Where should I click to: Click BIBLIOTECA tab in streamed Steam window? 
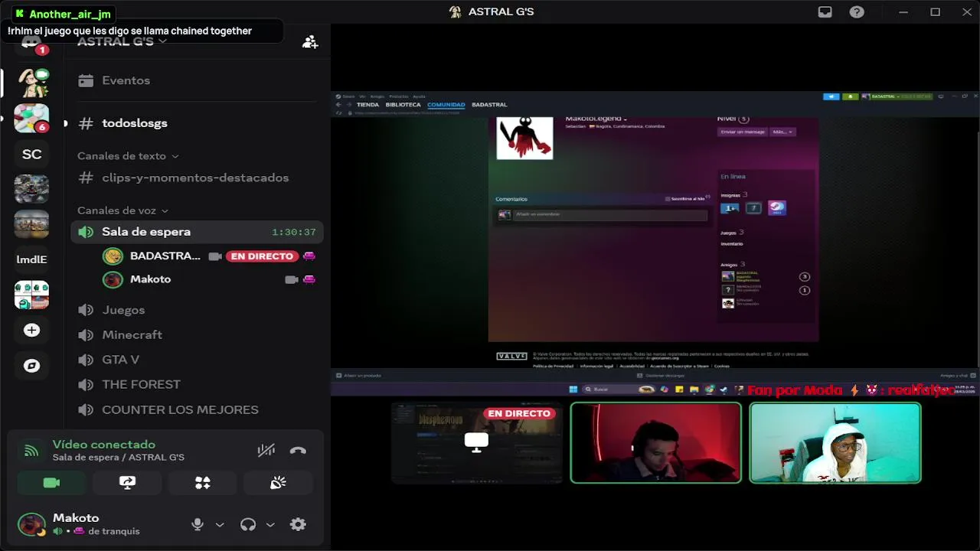pos(403,105)
